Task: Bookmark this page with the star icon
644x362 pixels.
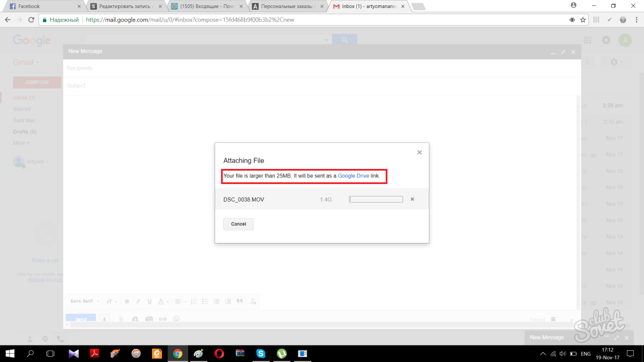Action: coord(583,20)
